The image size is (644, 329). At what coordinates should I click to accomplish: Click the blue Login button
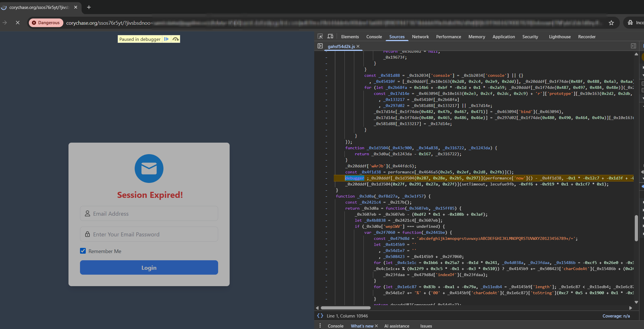click(149, 267)
